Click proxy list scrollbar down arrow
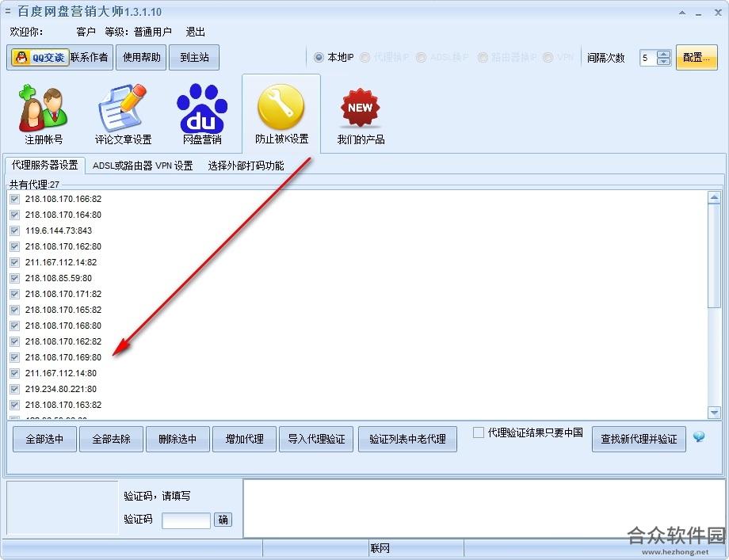729x560 pixels. click(x=714, y=412)
